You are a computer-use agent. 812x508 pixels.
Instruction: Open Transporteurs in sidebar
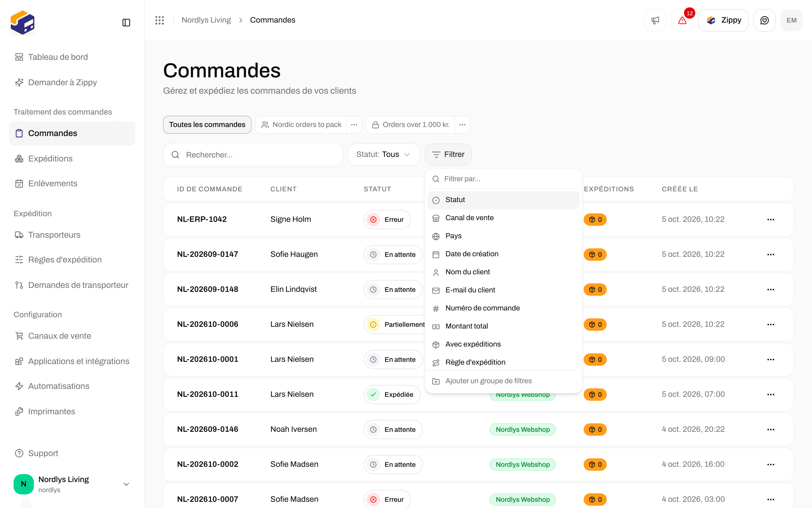pyautogui.click(x=72, y=235)
